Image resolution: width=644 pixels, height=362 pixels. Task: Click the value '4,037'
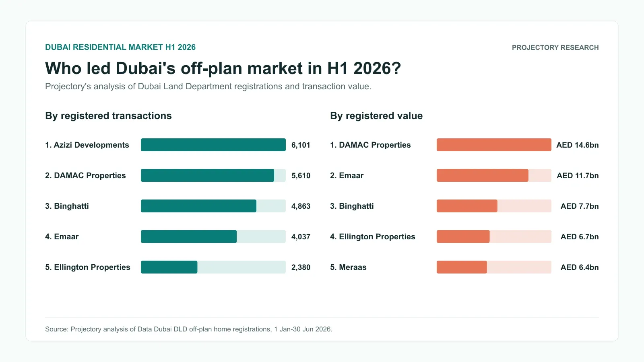pos(301,237)
